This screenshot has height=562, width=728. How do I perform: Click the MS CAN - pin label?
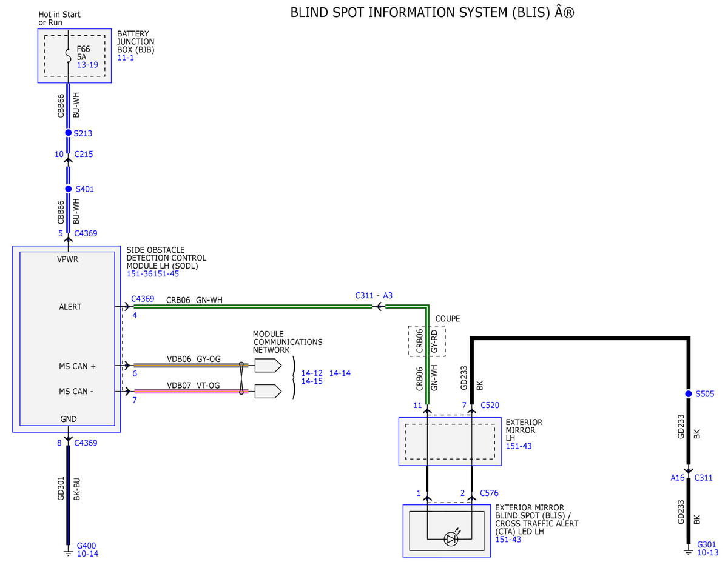coord(75,391)
